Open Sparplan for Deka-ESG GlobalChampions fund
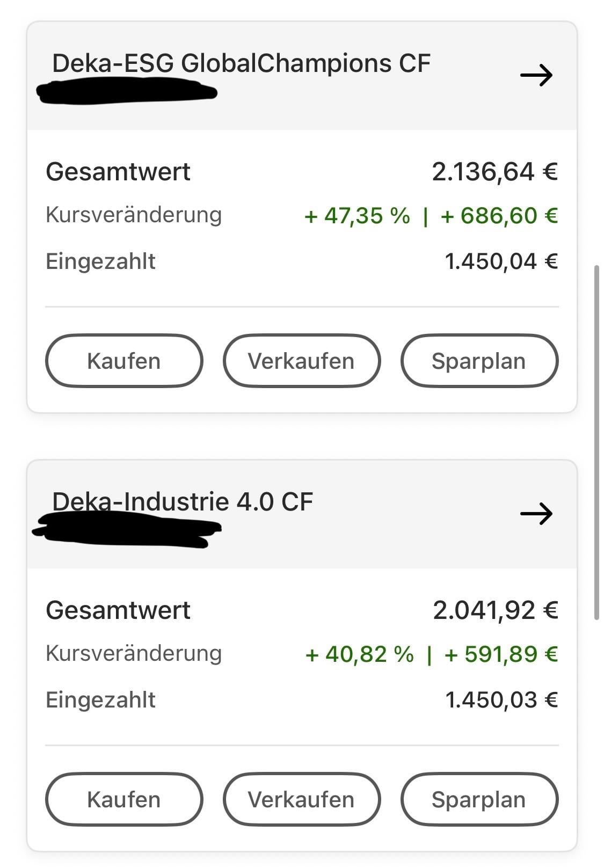Viewport: 604px width, 868px height. pyautogui.click(x=479, y=361)
